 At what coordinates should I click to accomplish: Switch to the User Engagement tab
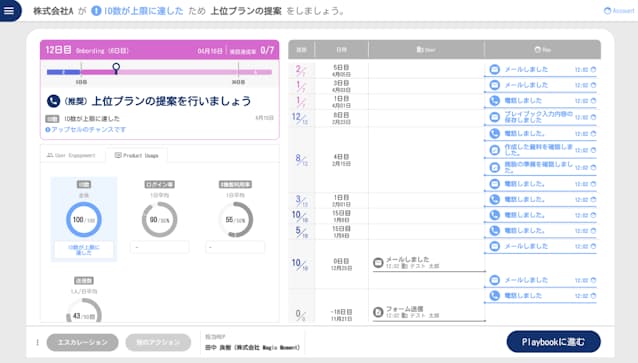71,155
